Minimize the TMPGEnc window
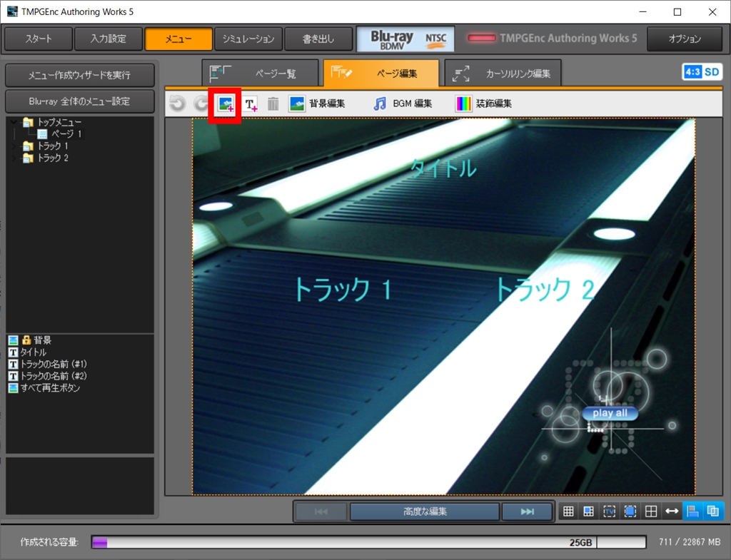 pos(643,11)
